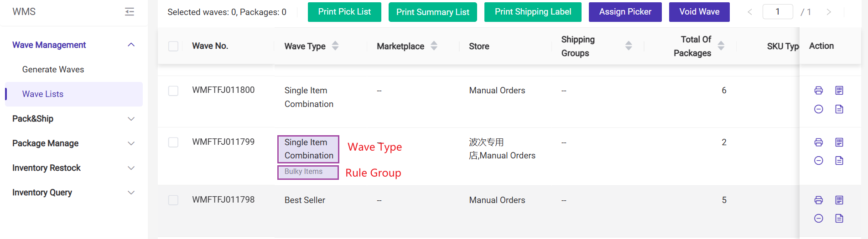This screenshot has height=239, width=868.
Task: Tick the checkbox for wave WMFTFJ011799
Action: (173, 142)
